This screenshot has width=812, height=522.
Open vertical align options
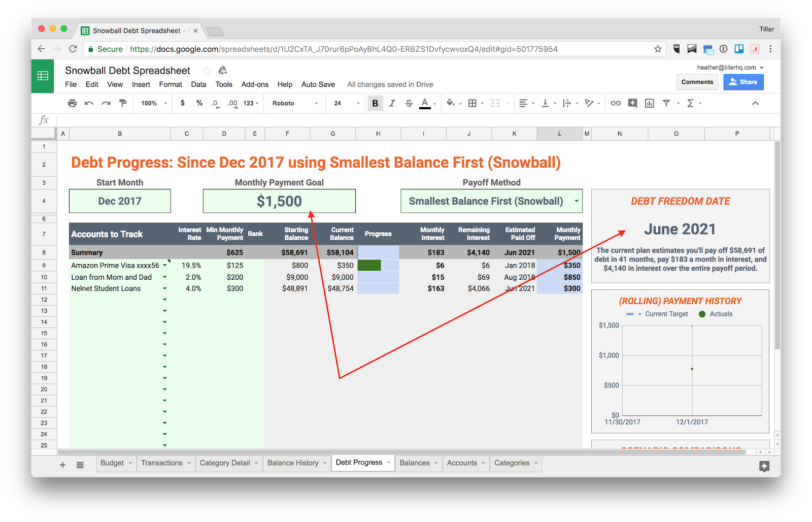pos(545,103)
